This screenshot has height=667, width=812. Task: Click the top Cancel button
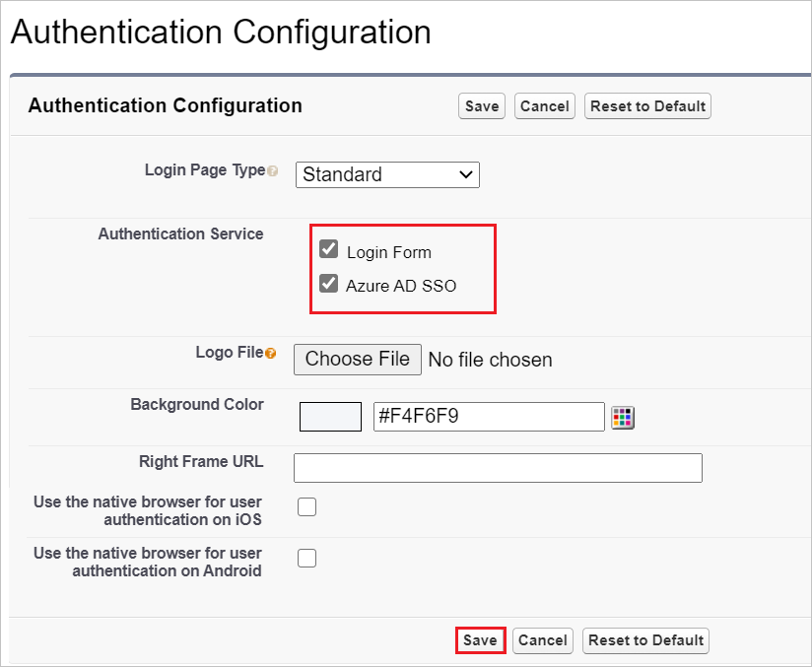tap(545, 106)
